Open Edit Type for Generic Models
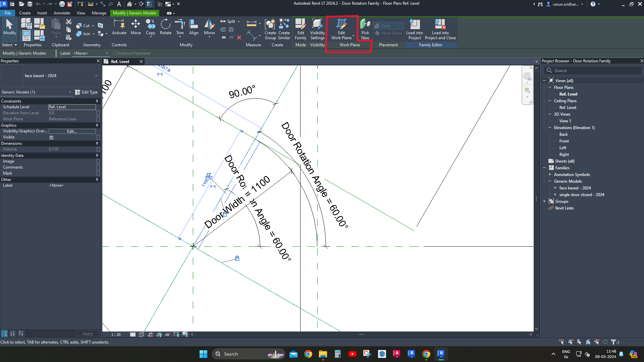 tap(86, 92)
